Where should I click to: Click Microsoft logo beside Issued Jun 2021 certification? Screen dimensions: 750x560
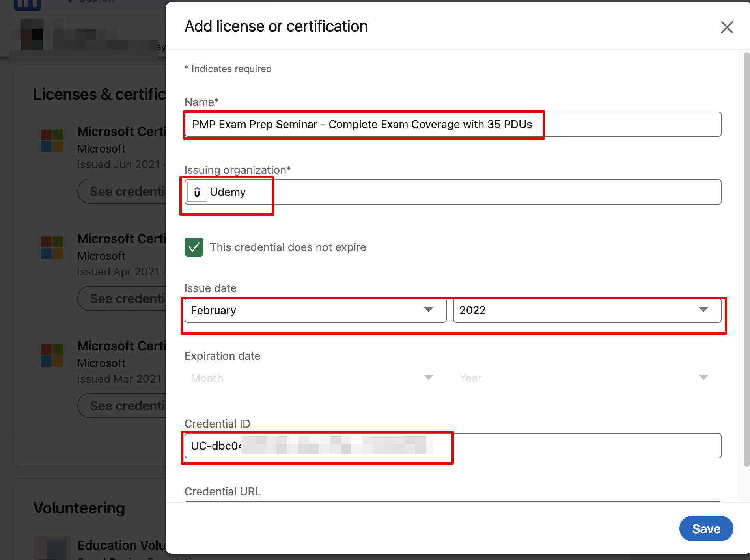click(x=52, y=141)
